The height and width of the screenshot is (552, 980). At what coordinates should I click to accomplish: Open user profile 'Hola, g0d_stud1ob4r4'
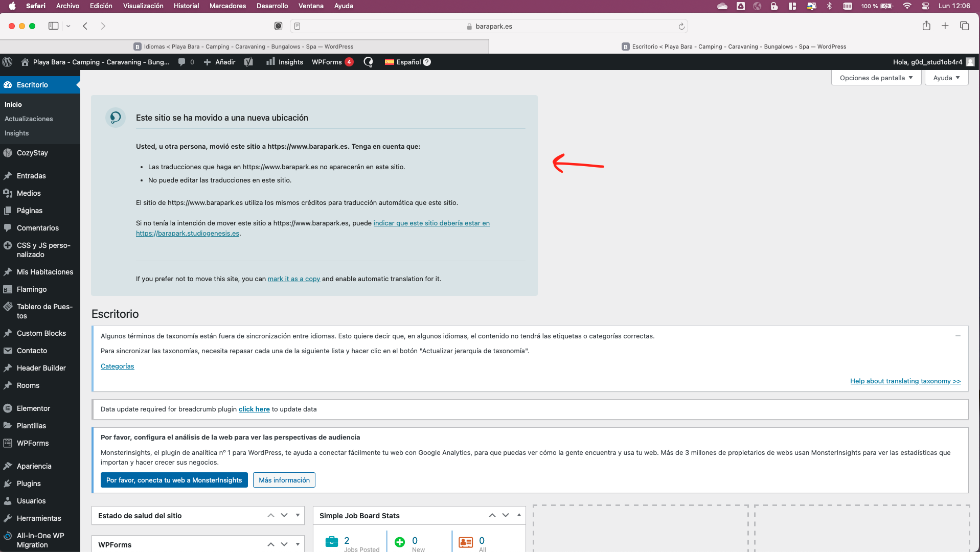[932, 62]
